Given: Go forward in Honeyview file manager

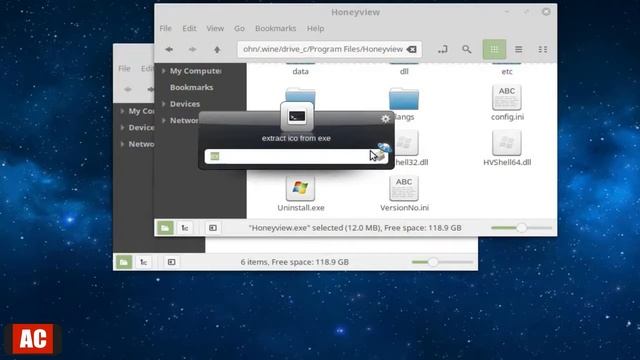Looking at the screenshot, I should 192,49.
